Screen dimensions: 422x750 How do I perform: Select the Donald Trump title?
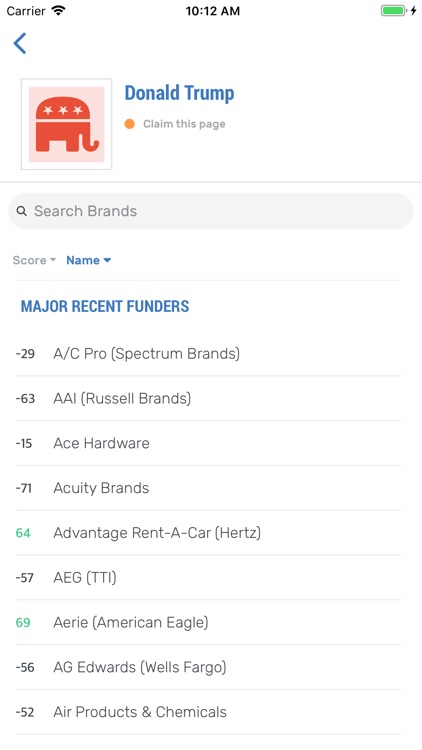(x=179, y=93)
